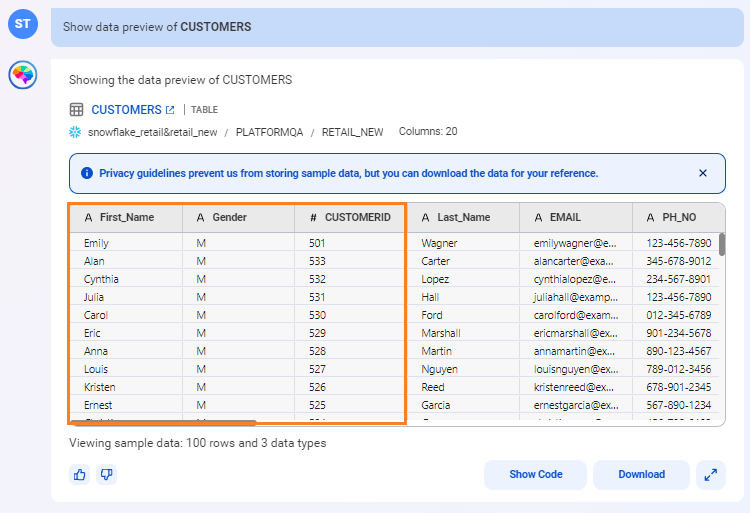Click customer ID 529 cell

pyautogui.click(x=350, y=333)
